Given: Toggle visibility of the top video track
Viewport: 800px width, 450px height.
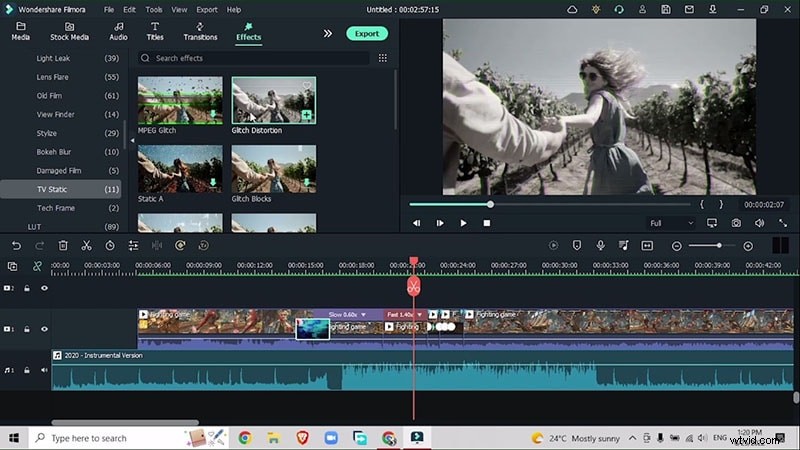Looking at the screenshot, I should 44,288.
